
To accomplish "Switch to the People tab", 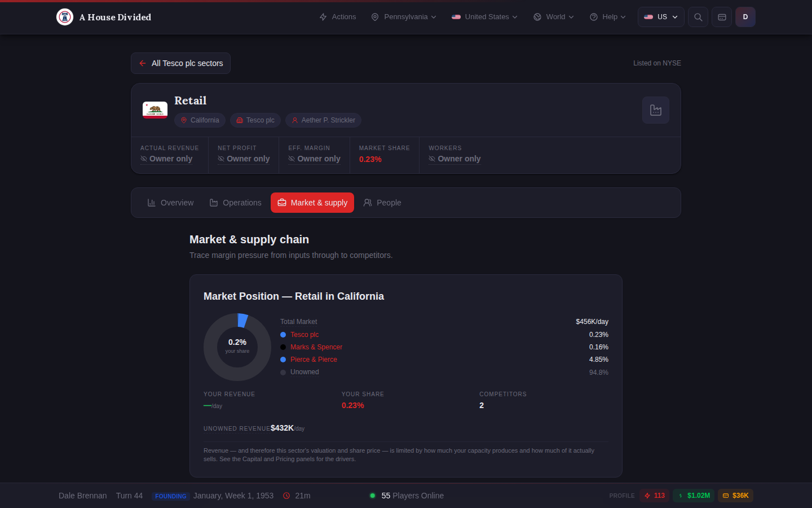I will (382, 203).
